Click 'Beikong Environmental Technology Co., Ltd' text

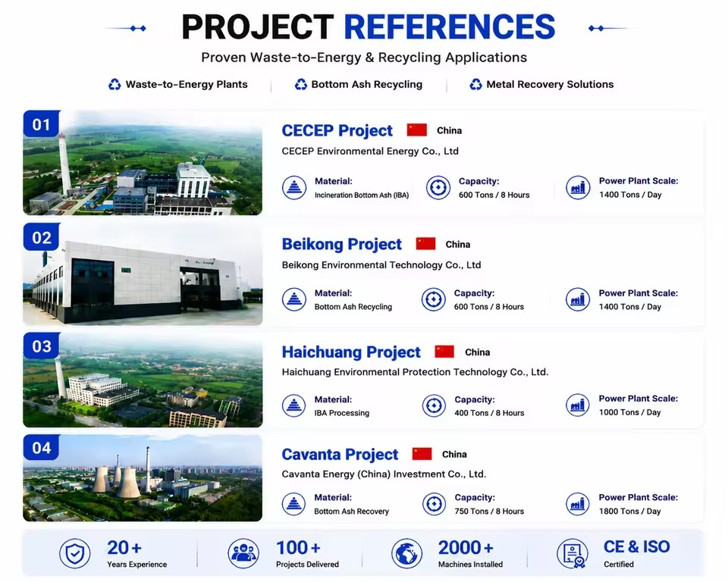381,265
